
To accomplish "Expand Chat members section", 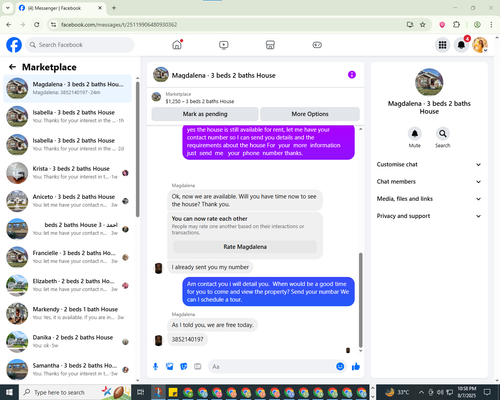I will (429, 182).
